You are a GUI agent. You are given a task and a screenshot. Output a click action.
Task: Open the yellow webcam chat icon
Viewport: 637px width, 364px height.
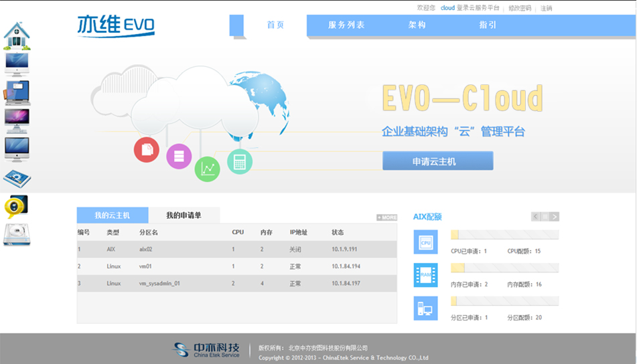tap(16, 207)
